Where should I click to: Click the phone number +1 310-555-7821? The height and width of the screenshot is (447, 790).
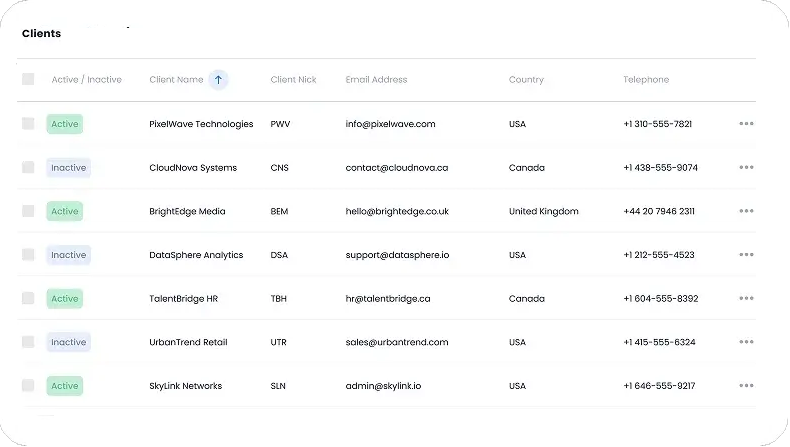[x=657, y=124]
